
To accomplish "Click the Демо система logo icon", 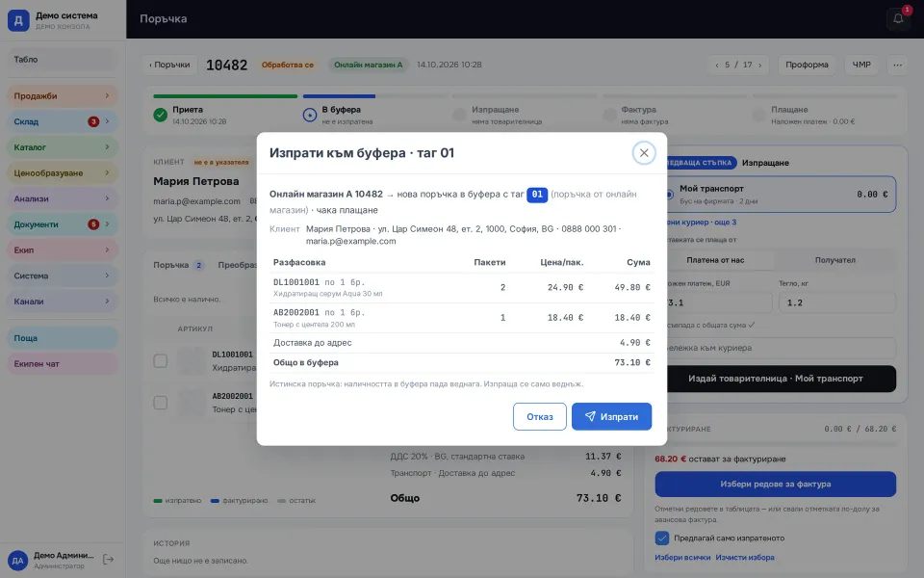I will pos(18,20).
